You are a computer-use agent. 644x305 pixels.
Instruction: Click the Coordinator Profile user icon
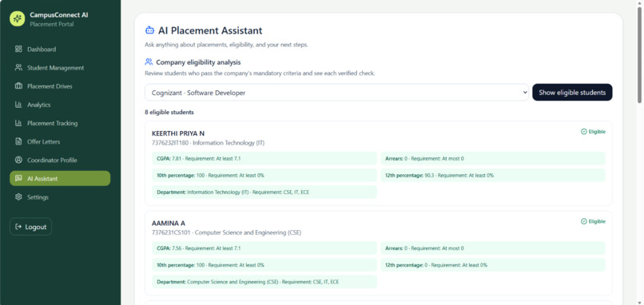pyautogui.click(x=18, y=160)
